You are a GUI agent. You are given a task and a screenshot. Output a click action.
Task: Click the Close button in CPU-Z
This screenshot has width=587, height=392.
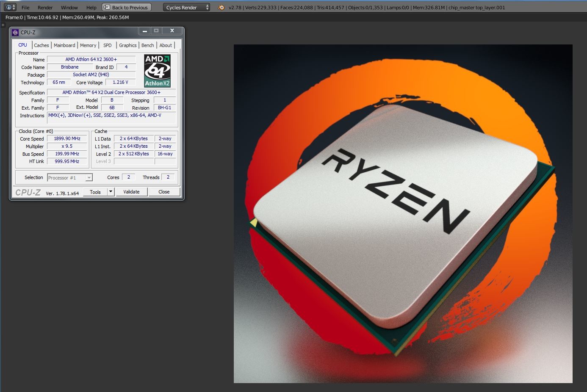pyautogui.click(x=164, y=192)
